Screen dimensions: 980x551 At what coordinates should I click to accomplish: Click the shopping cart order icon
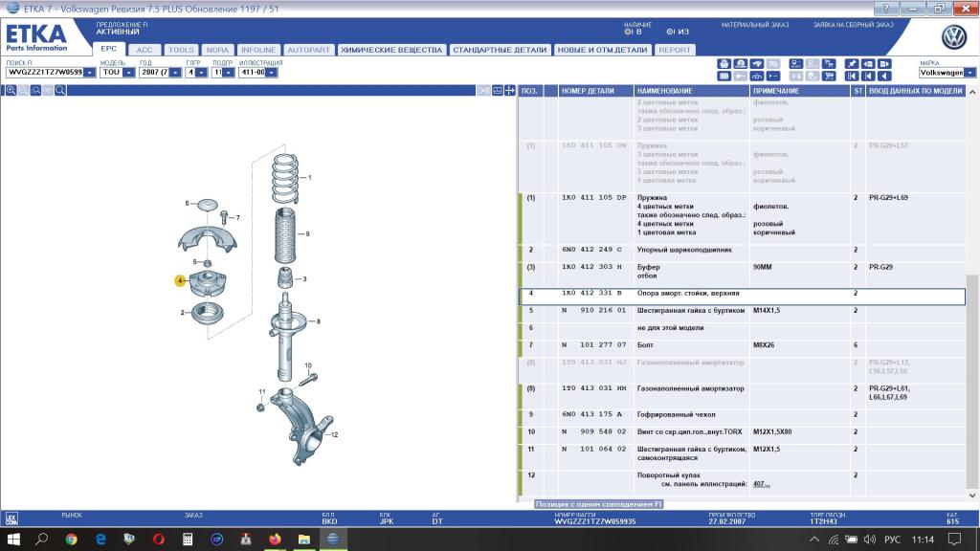(x=829, y=77)
